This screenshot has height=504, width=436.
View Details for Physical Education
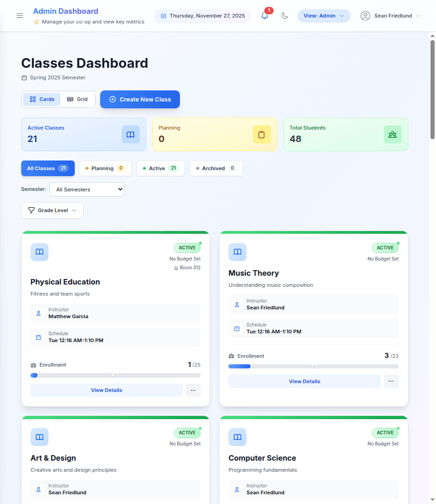click(x=106, y=390)
